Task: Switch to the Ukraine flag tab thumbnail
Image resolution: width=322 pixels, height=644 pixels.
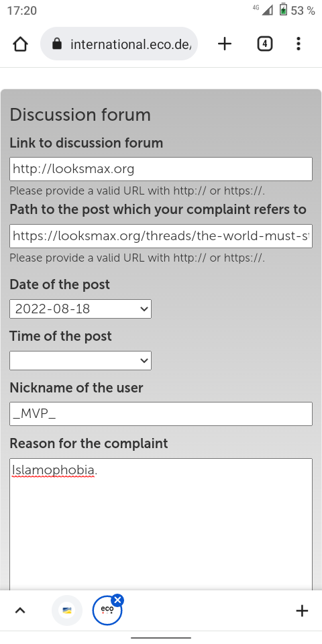Action: pos(67,610)
